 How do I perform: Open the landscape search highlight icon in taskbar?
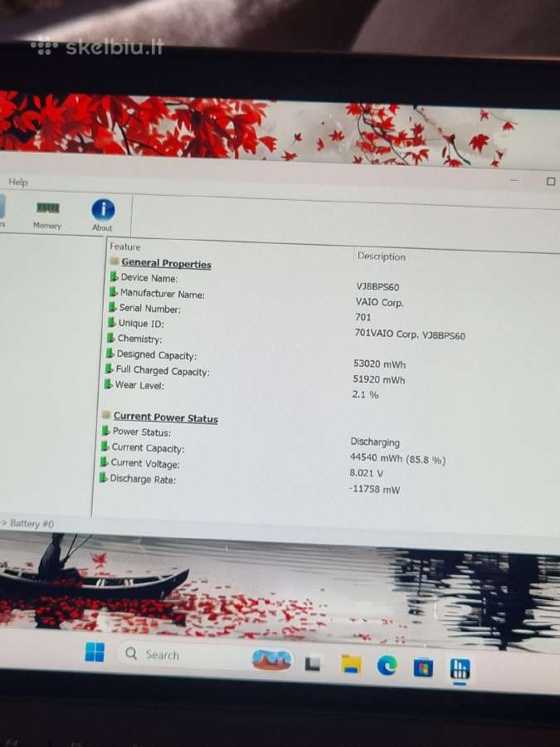(271, 660)
